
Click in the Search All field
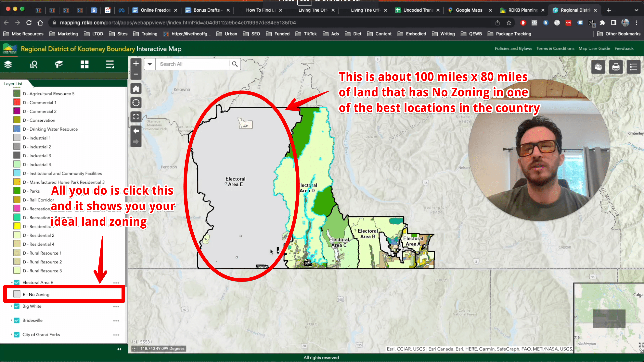192,64
